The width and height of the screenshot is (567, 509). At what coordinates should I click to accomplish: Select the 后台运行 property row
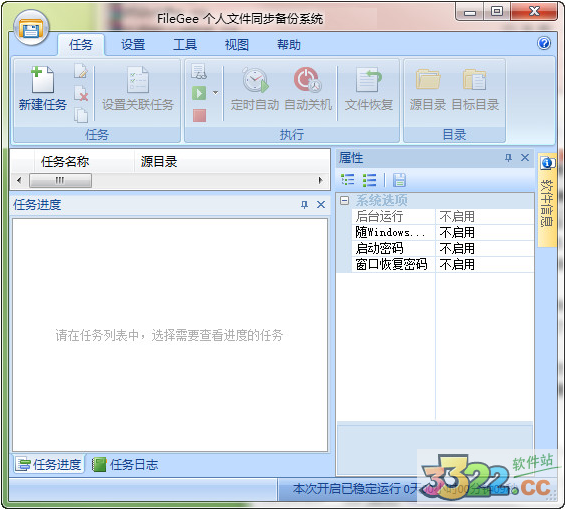443,217
